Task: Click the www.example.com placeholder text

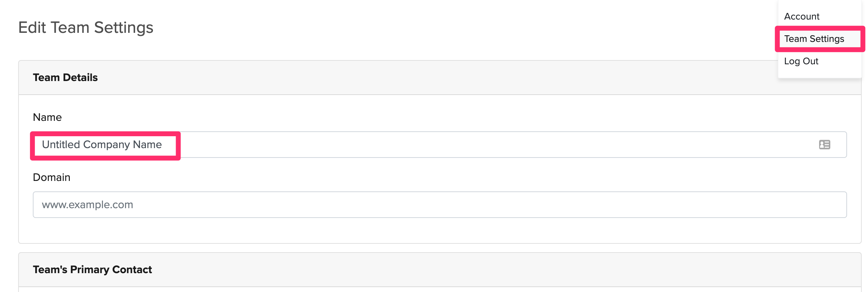Action: click(87, 205)
